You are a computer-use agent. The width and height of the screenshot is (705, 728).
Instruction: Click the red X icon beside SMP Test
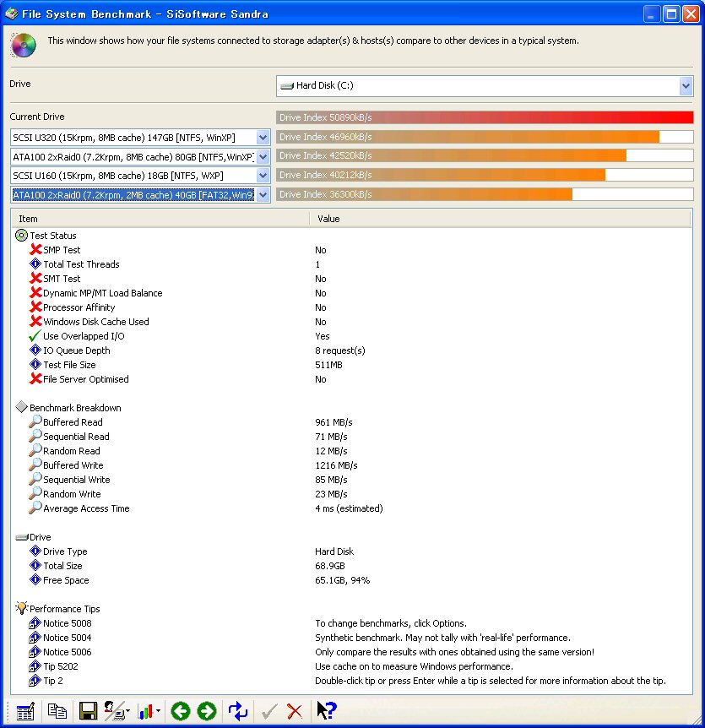coord(35,250)
